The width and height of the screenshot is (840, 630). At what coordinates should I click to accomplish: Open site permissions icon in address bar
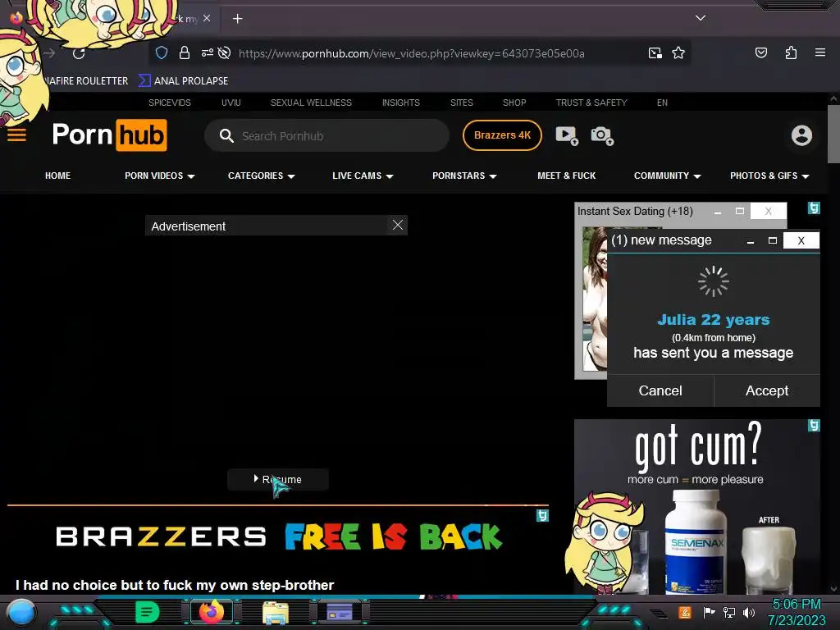(x=207, y=52)
